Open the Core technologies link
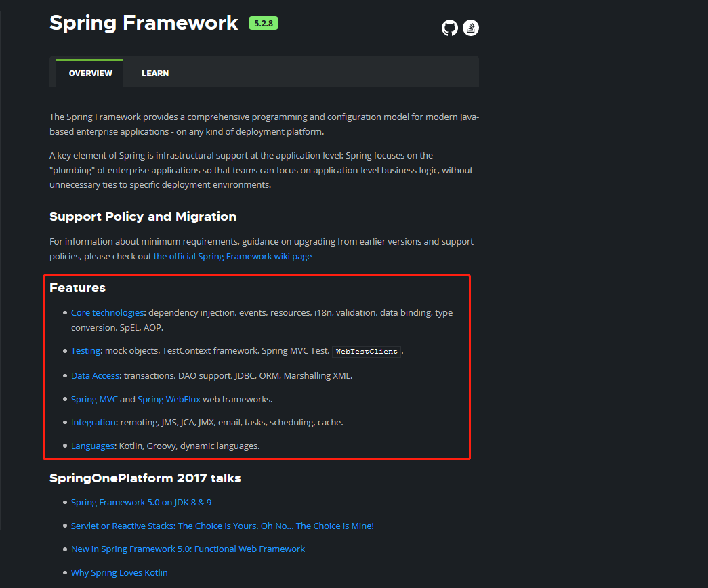This screenshot has width=708, height=588. (107, 312)
